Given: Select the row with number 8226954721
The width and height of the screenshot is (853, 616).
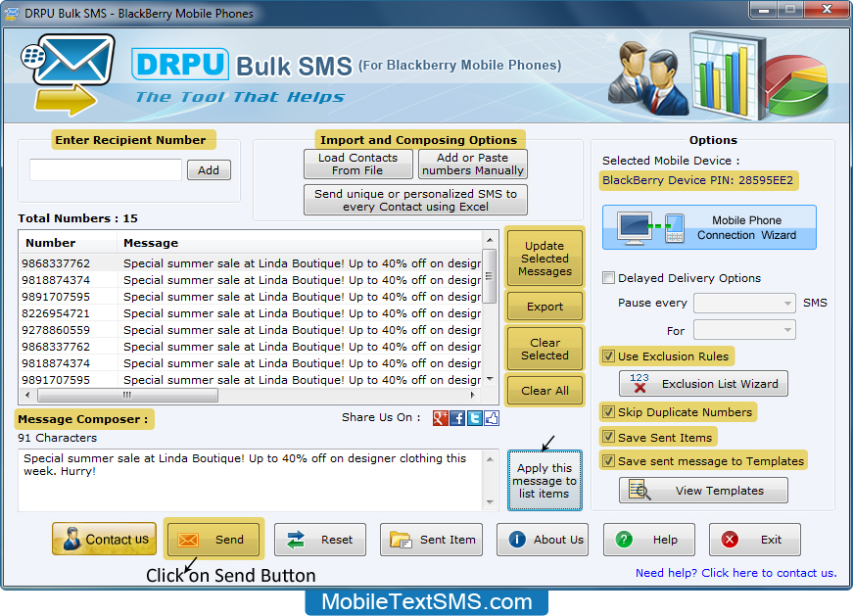Looking at the screenshot, I should tap(251, 313).
